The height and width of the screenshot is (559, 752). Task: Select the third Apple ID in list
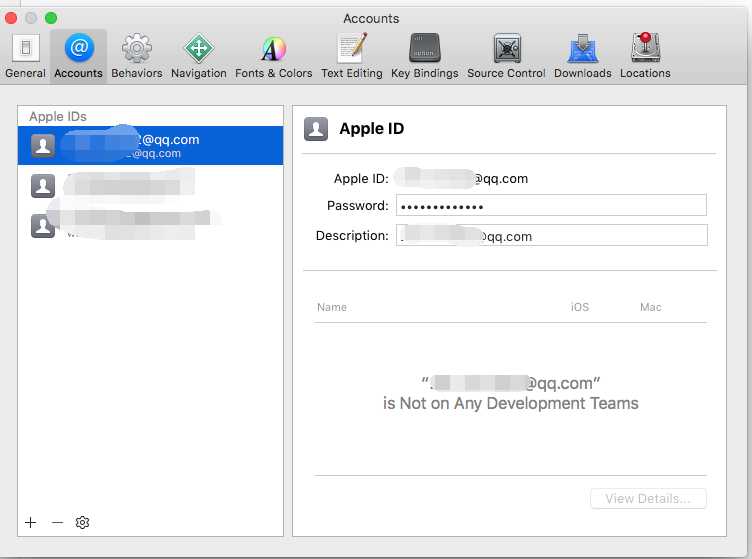[150, 224]
